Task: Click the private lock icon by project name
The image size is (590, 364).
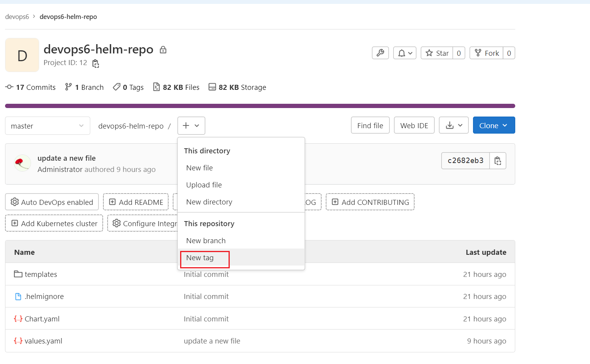Action: [x=163, y=50]
